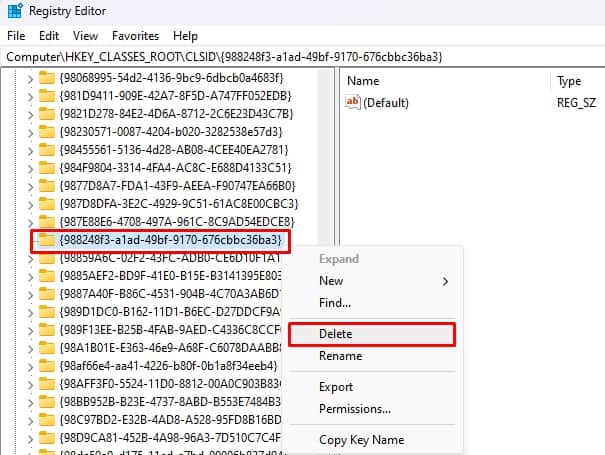Viewport: 605px width, 455px height.
Task: Open the Edit menu
Action: click(49, 36)
